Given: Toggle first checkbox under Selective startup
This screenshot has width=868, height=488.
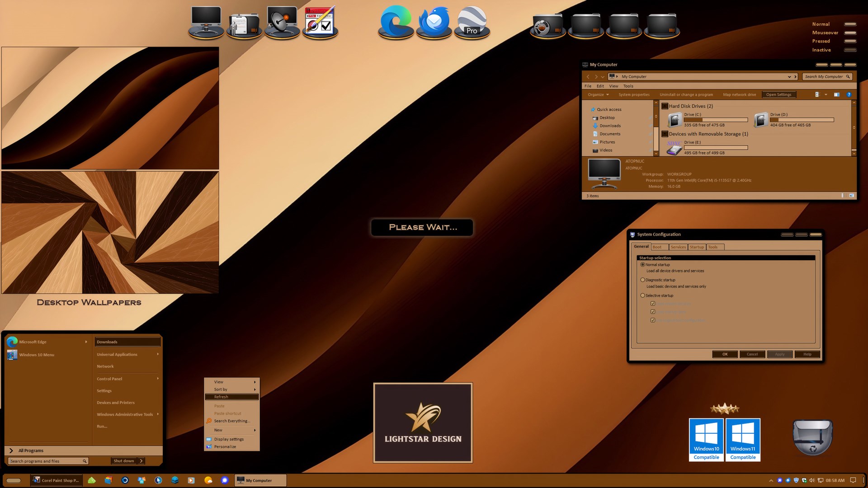Looking at the screenshot, I should pyautogui.click(x=653, y=304).
